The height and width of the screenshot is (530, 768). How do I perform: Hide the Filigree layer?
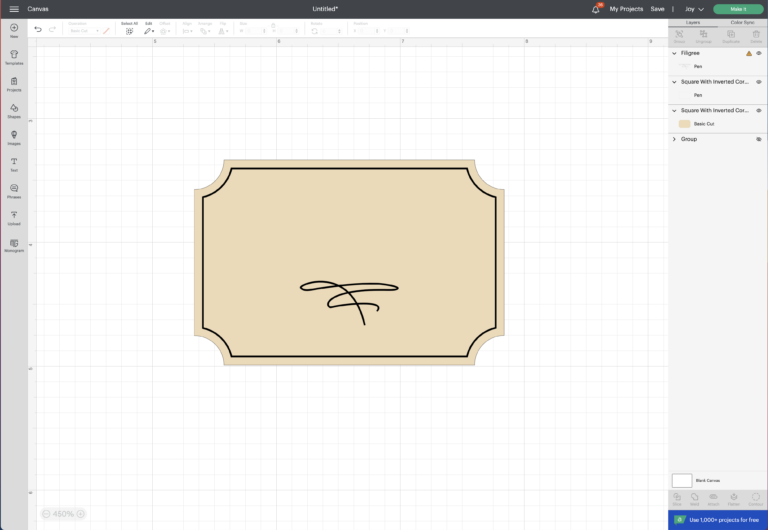click(759, 53)
